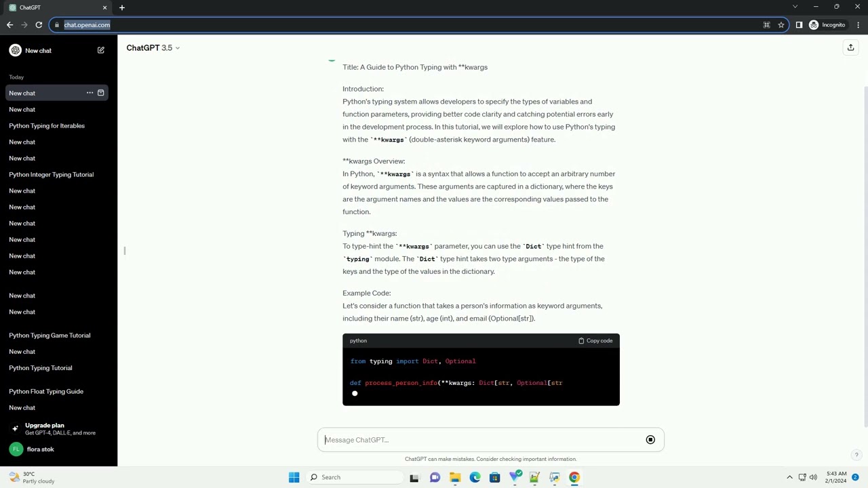Open the Python Typing Game Tutorial chat
868x488 pixels.
[50, 335]
